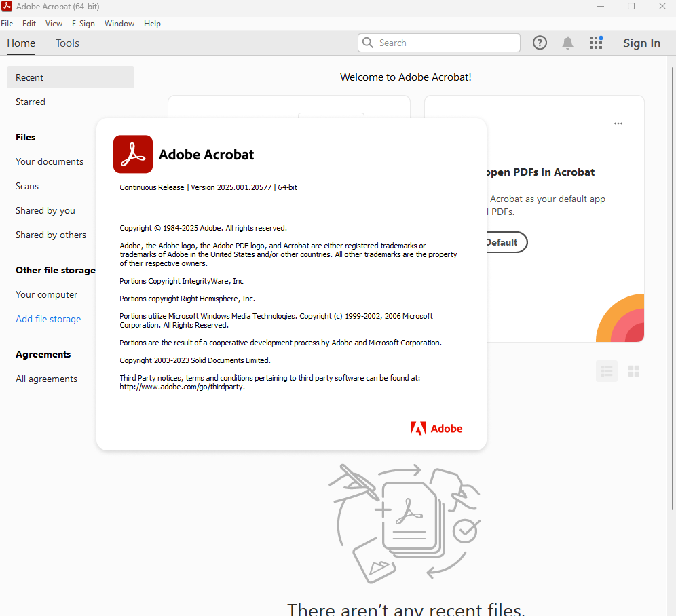Open the Help menu
Screen dimensions: 676x616
click(152, 24)
